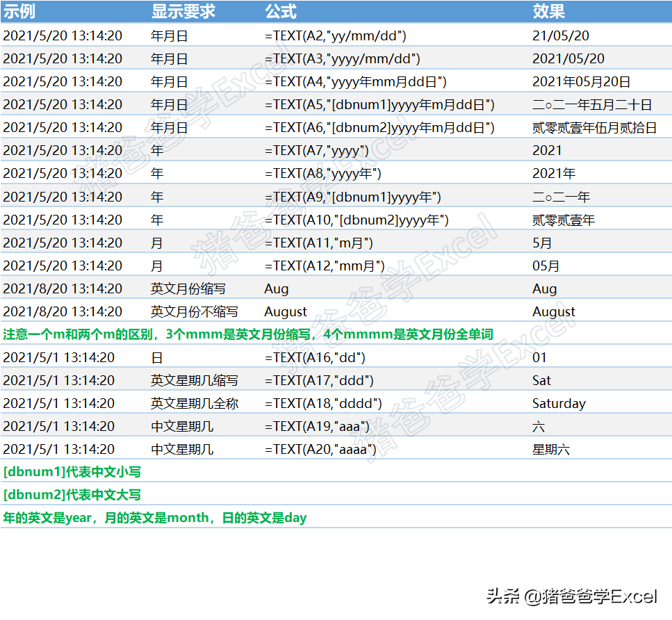Image resolution: width=672 pixels, height=620 pixels.
Task: Select the result cell 5月
Action: tap(542, 243)
